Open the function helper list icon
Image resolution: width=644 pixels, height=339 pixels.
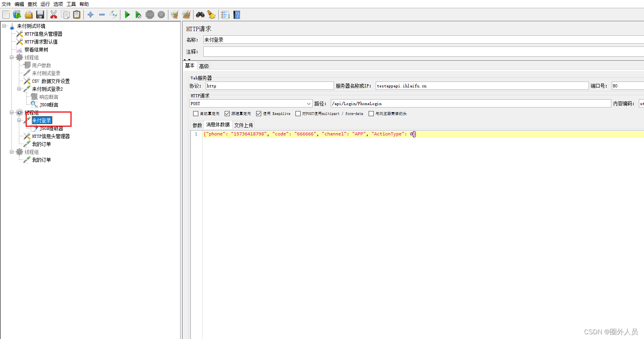click(225, 15)
